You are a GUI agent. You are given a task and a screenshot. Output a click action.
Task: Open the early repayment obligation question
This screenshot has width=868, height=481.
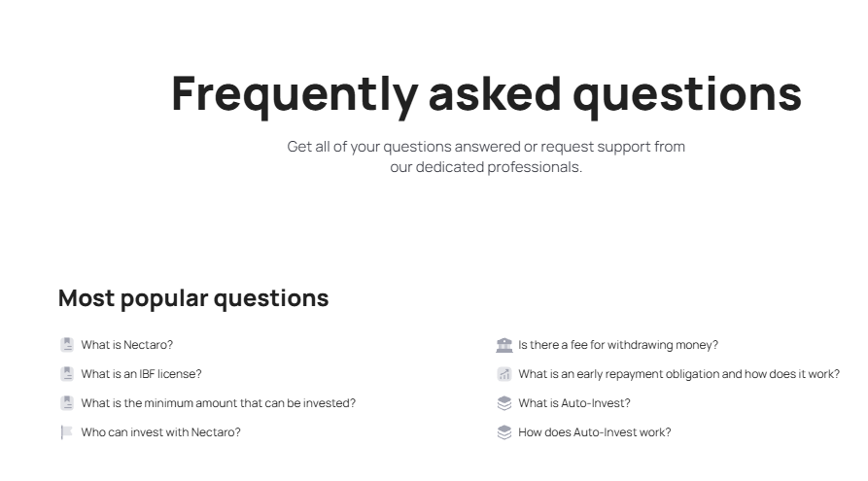click(x=678, y=374)
